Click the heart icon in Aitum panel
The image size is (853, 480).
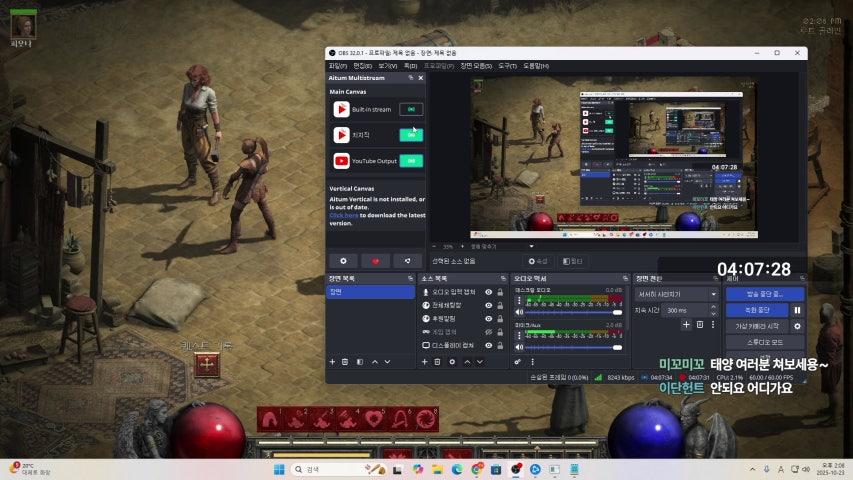point(375,261)
